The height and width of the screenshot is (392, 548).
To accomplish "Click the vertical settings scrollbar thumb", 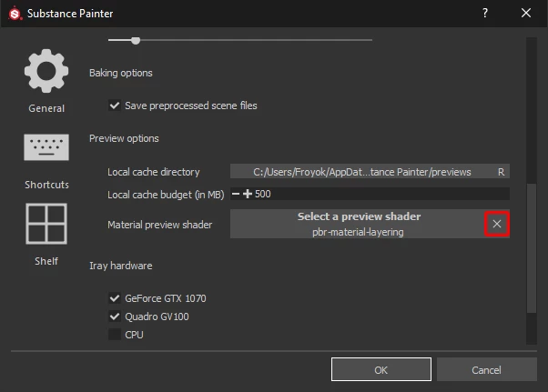I will 532,247.
